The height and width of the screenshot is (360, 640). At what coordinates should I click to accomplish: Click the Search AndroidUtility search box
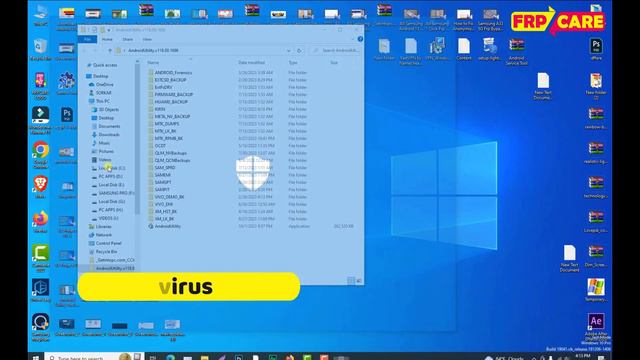pyautogui.click(x=336, y=51)
